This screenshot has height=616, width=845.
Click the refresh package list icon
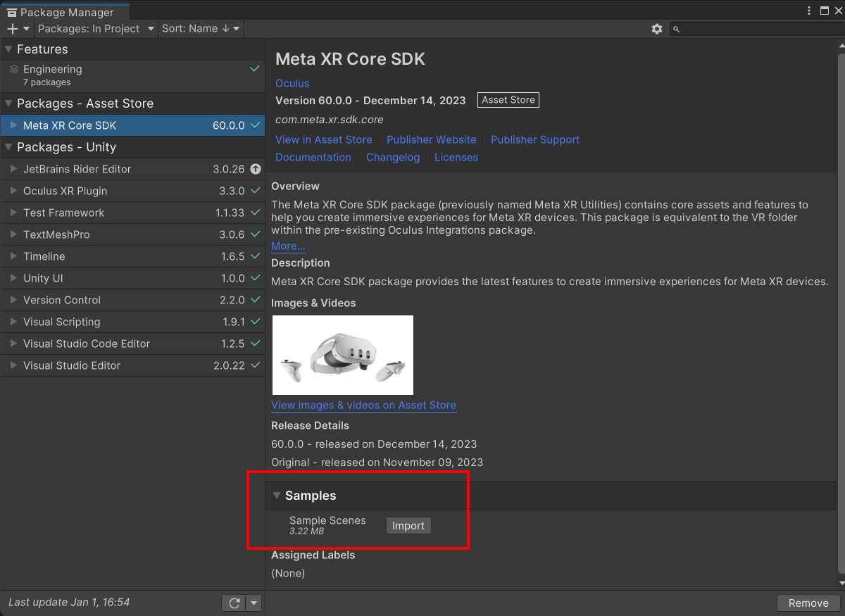234,603
